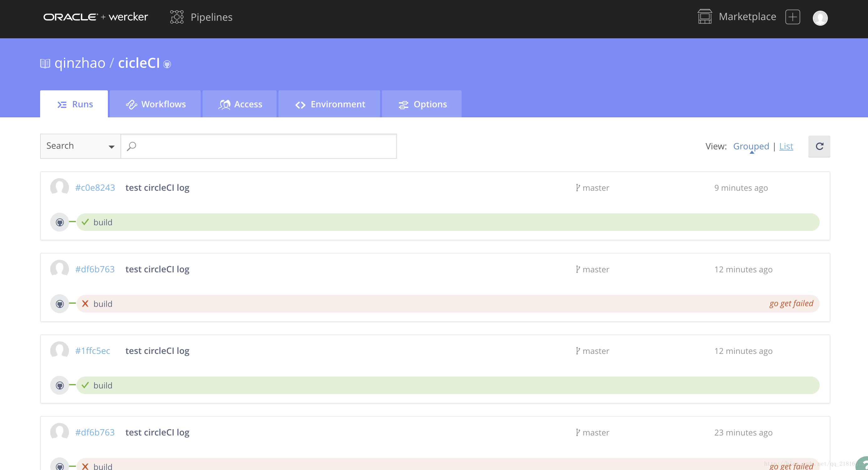Switch to the Runs tab
The height and width of the screenshot is (470, 868).
pos(74,104)
